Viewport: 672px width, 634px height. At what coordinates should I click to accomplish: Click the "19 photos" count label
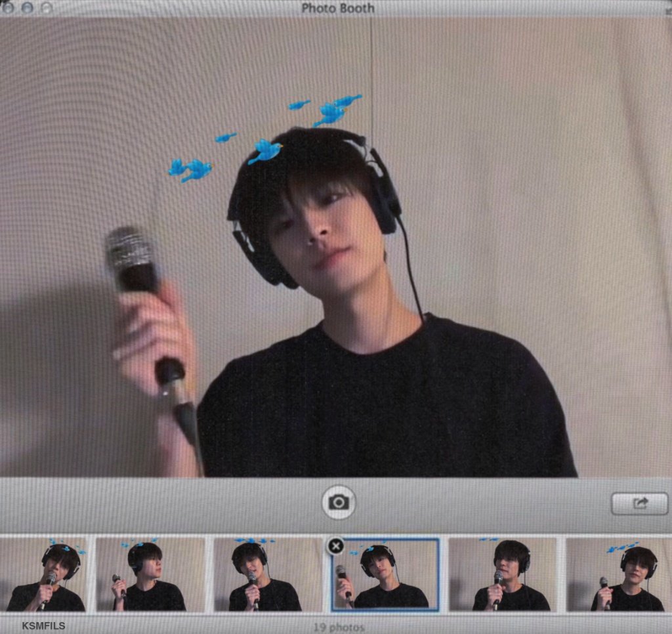pyautogui.click(x=339, y=627)
